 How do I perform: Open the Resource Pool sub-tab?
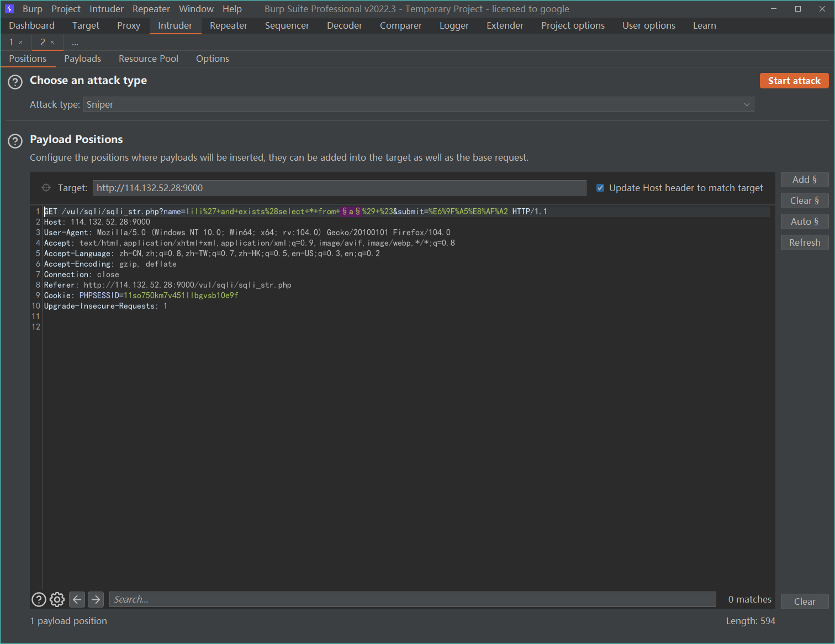click(x=149, y=59)
